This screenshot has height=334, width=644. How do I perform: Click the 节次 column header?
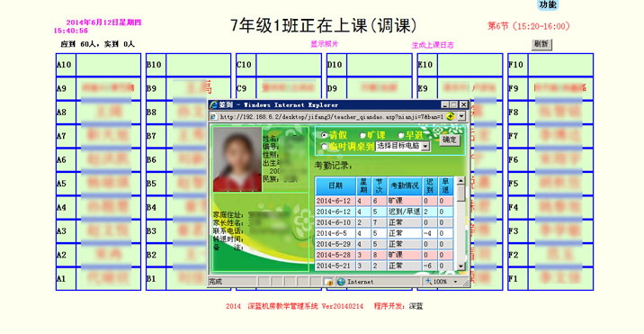(380, 185)
